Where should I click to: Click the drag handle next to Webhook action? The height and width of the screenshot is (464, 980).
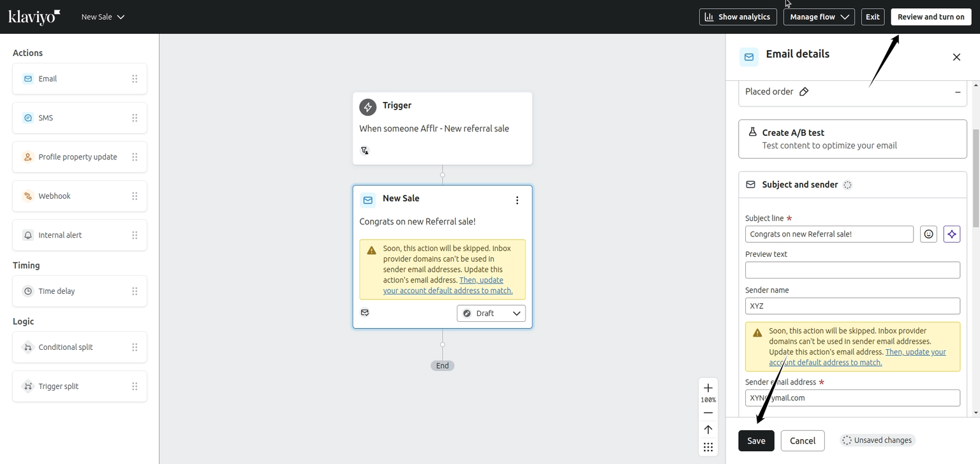135,196
